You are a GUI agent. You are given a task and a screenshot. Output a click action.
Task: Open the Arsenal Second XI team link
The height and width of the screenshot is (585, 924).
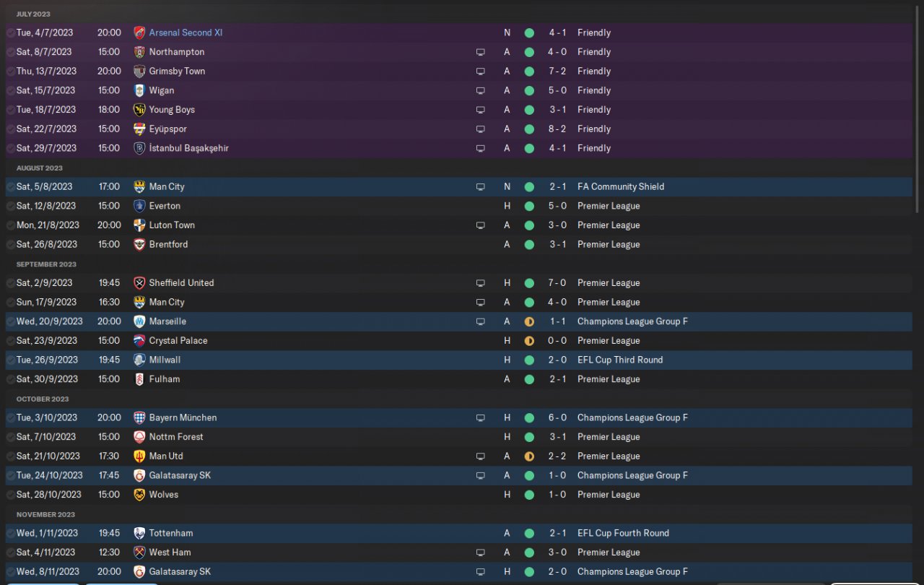(186, 32)
